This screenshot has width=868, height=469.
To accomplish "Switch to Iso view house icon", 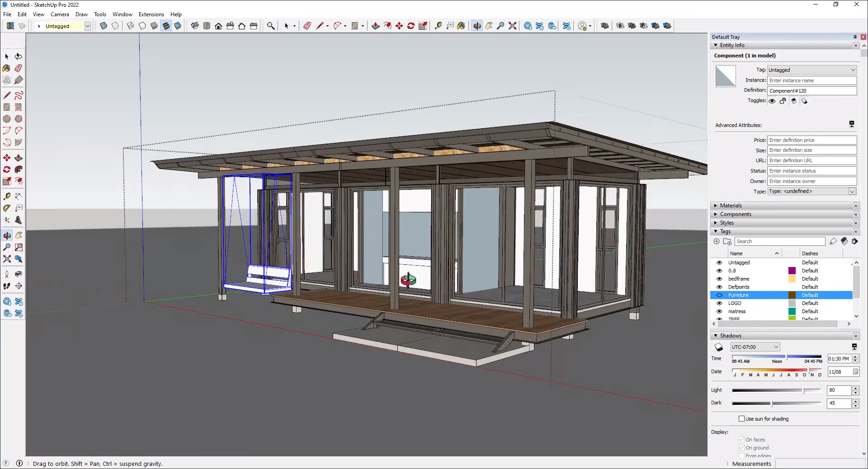I will pos(195,26).
